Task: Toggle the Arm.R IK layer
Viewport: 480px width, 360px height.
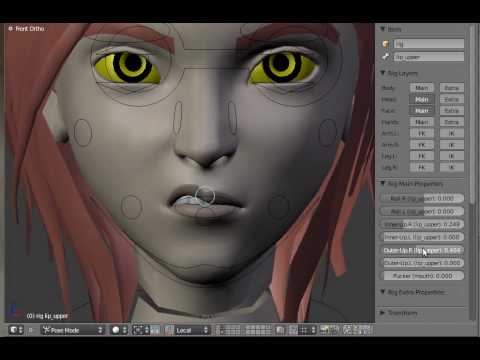Action: click(452, 145)
